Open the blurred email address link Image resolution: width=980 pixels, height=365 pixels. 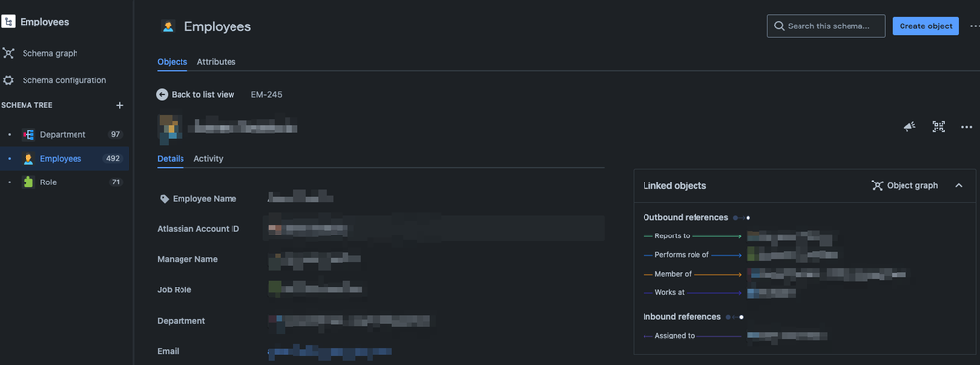coord(330,352)
